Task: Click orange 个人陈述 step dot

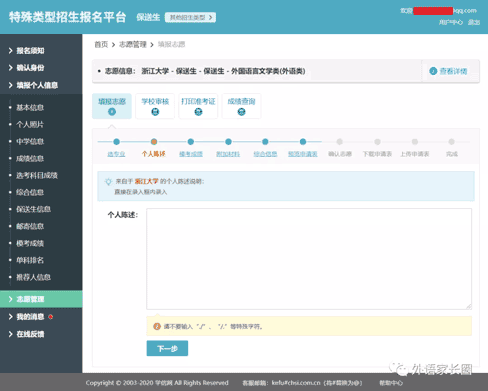Action: [x=154, y=142]
